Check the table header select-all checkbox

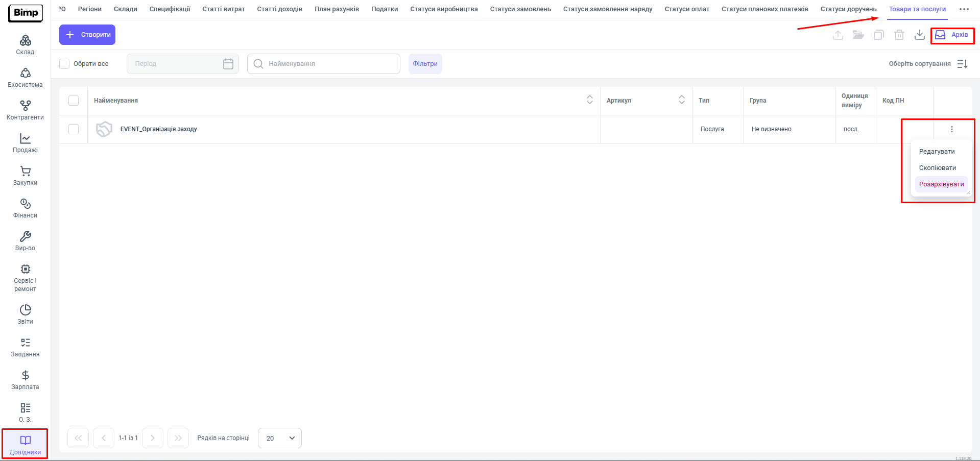tap(74, 101)
